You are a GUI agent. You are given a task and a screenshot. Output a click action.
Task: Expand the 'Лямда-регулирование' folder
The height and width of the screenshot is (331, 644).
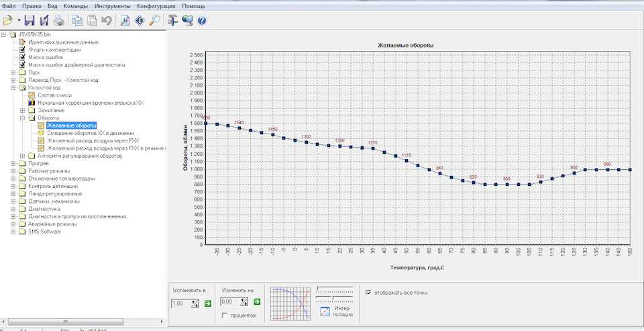[x=13, y=193]
